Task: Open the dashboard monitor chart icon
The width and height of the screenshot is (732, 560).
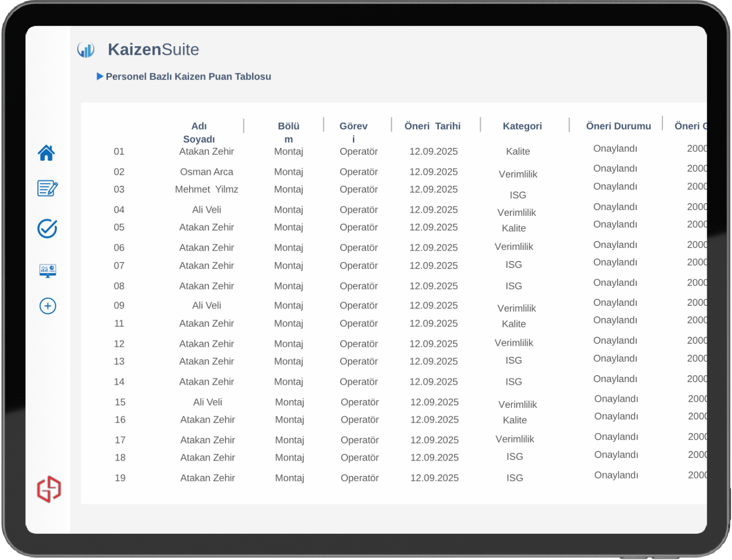Action: (47, 271)
